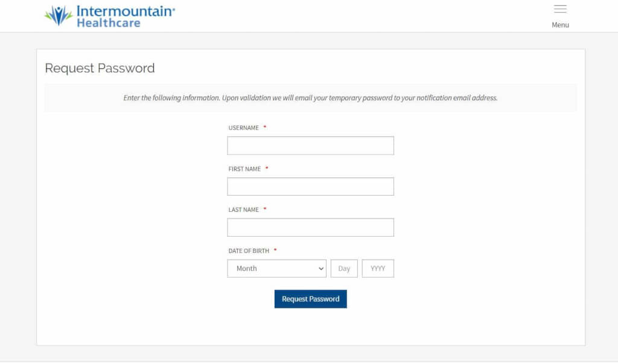Click the Month dropdown chevron arrow

(x=320, y=268)
